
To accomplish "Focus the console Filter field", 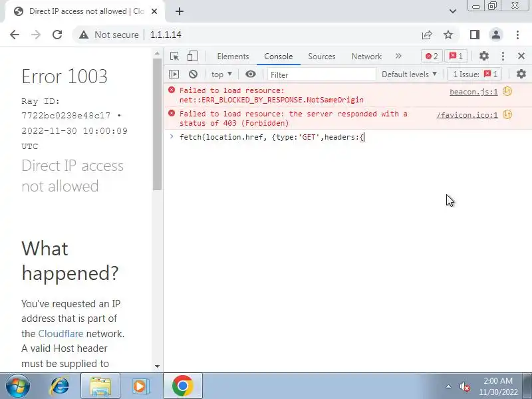I will (321, 74).
